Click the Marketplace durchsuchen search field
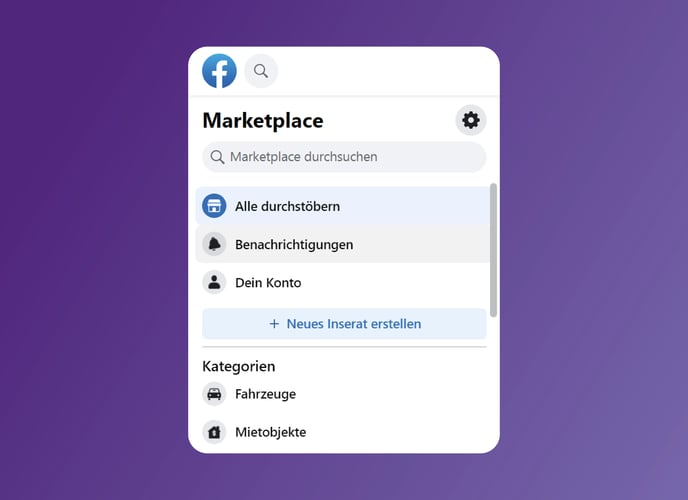Screen dimensions: 688x500 (344, 157)
